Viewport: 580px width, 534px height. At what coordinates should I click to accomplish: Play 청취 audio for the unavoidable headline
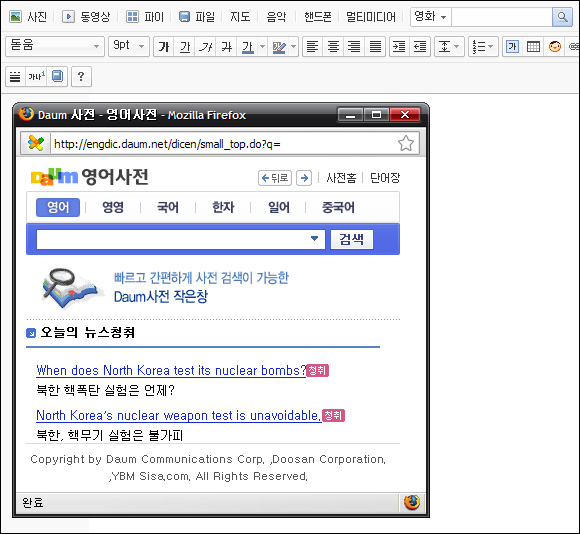[x=333, y=415]
